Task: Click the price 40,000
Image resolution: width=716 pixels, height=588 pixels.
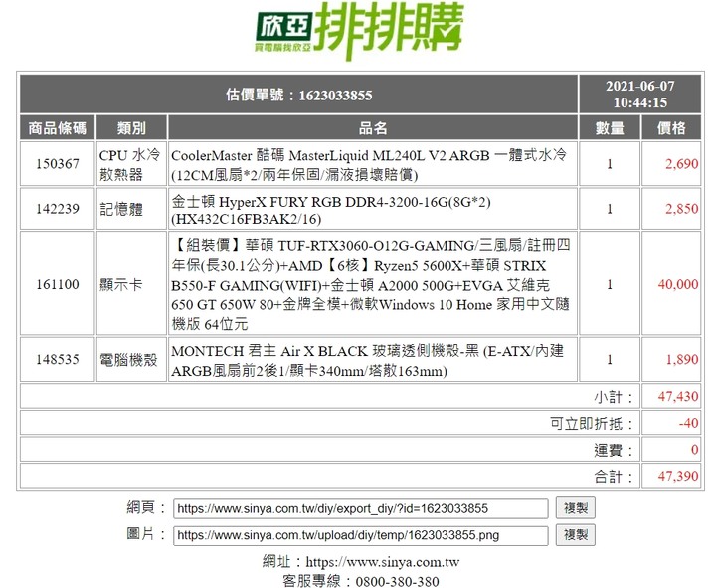Action: point(678,284)
